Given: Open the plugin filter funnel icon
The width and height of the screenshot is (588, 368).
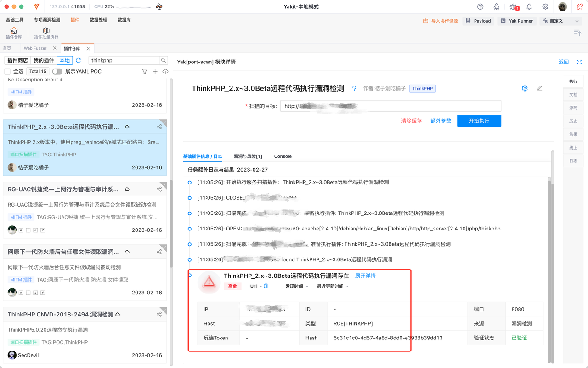Looking at the screenshot, I should [x=145, y=71].
